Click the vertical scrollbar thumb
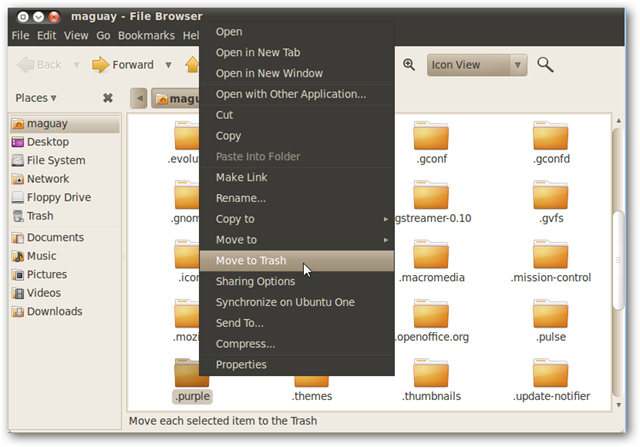Screen dimensions: 640x447 (618, 260)
